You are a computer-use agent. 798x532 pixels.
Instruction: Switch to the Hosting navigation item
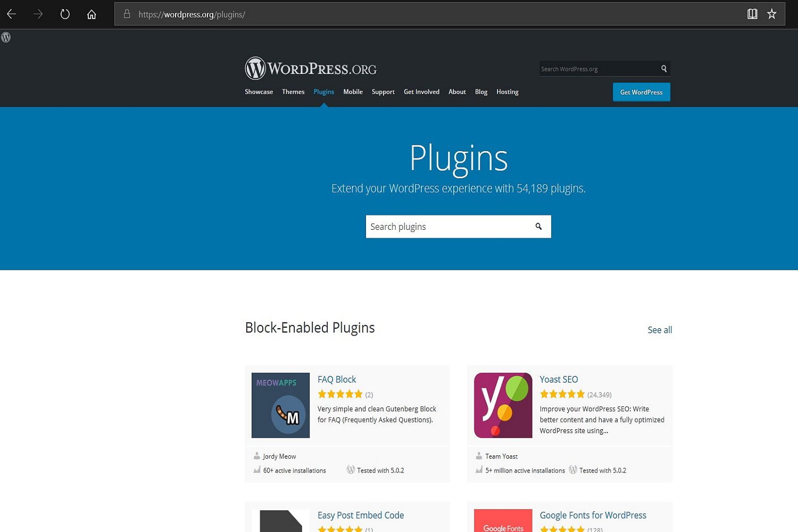507,92
